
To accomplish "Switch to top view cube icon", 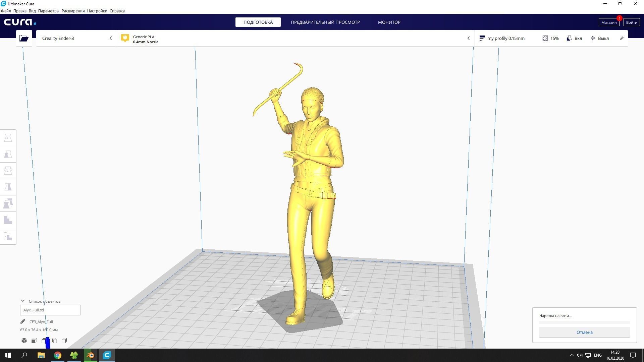I will 44,341.
